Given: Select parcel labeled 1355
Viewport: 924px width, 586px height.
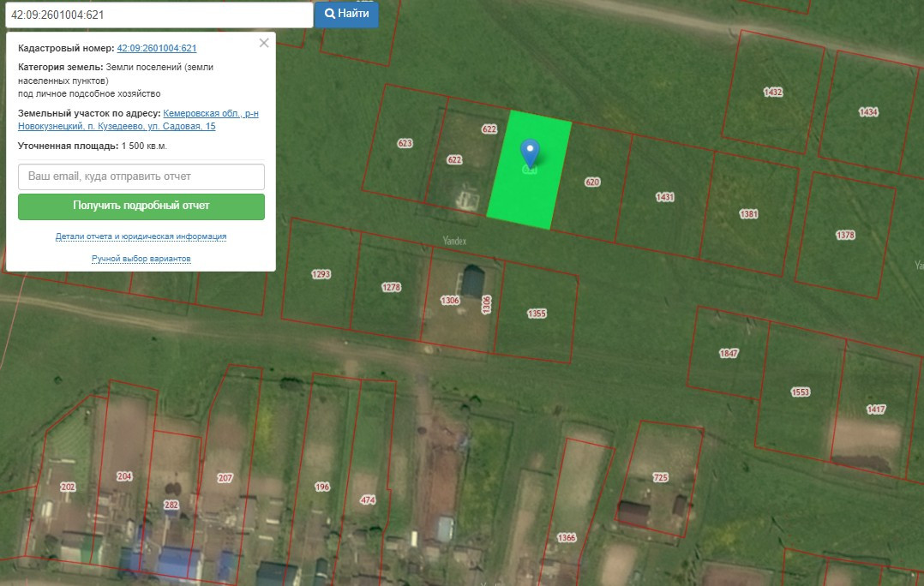Looking at the screenshot, I should click(537, 314).
